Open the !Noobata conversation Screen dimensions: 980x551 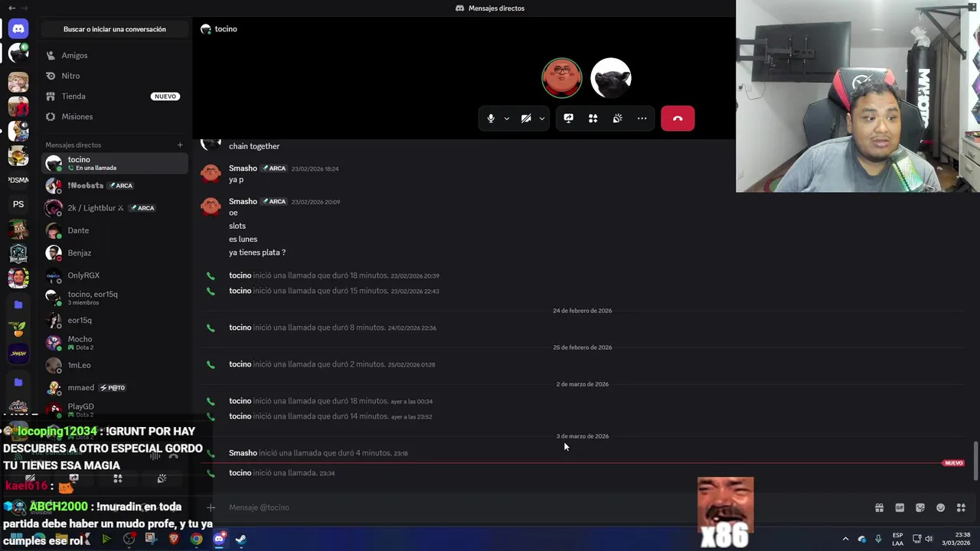coord(115,185)
